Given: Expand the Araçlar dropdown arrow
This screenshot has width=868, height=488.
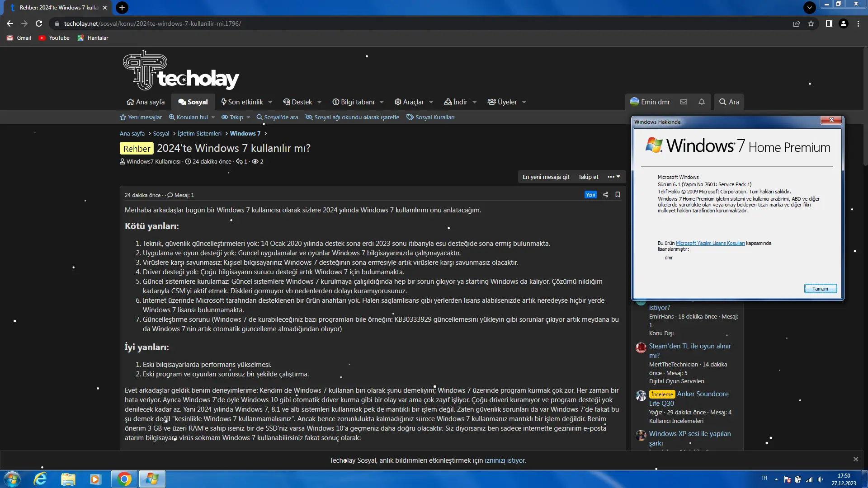Looking at the screenshot, I should [x=431, y=102].
